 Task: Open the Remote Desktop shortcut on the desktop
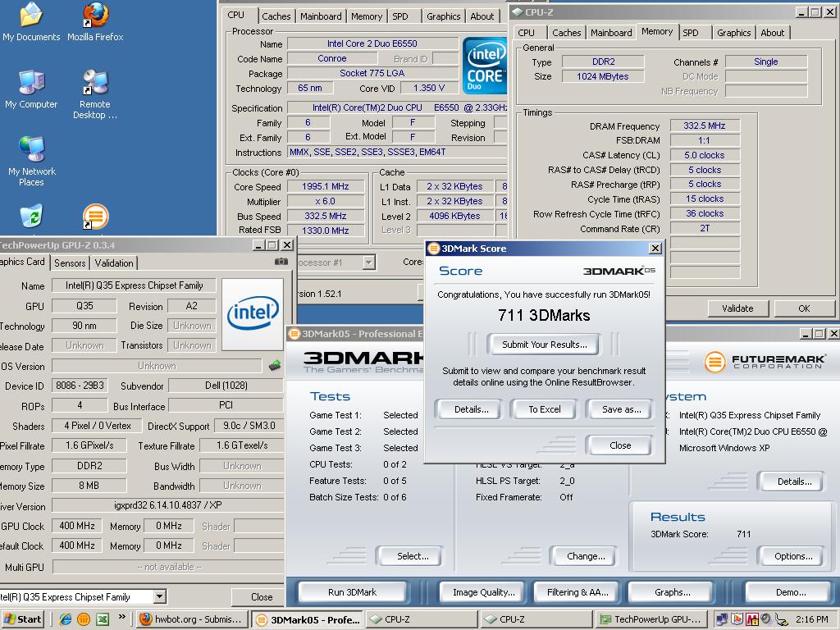95,94
